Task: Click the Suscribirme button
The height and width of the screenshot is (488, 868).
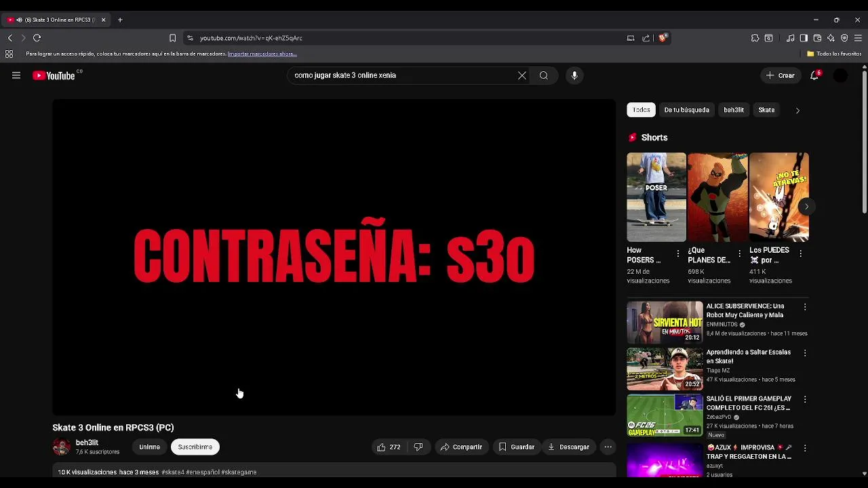Action: (195, 447)
